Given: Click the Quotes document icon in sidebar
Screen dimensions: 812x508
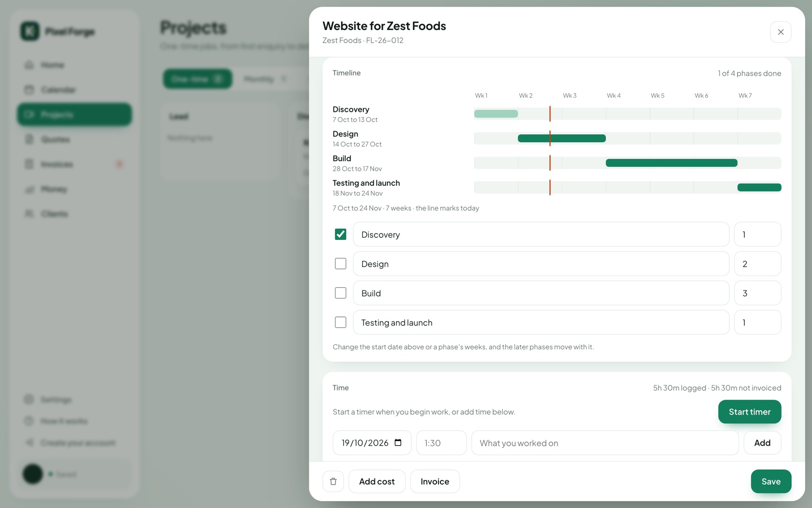Looking at the screenshot, I should (x=29, y=139).
